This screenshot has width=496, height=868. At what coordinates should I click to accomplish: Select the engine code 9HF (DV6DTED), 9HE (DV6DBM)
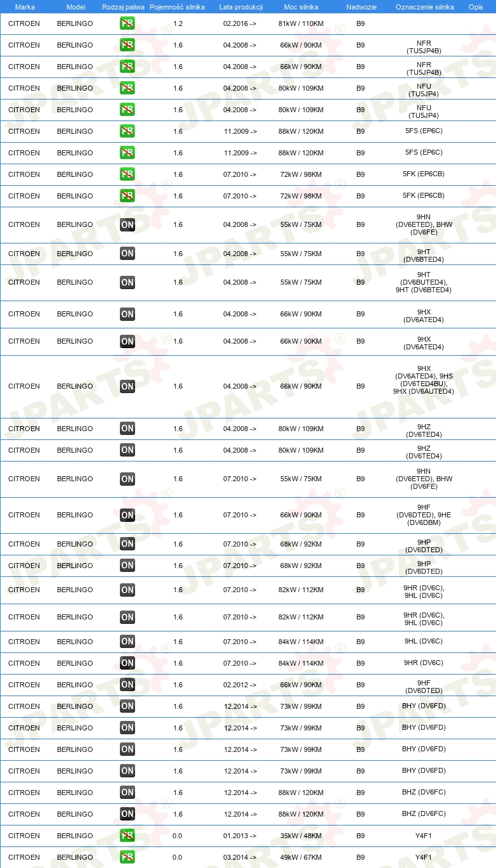tap(424, 515)
